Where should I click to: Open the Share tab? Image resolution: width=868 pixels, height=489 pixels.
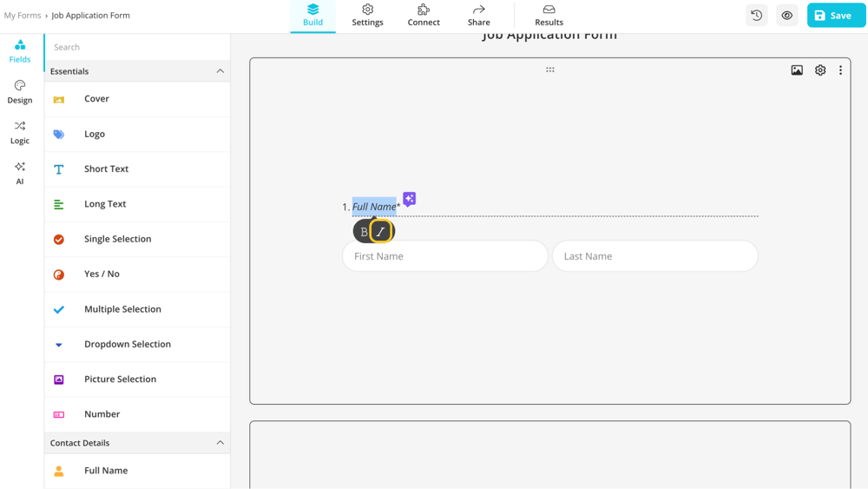click(479, 16)
